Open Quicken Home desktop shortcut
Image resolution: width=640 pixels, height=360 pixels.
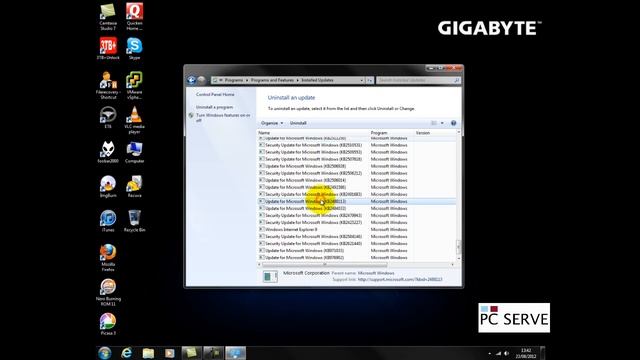coord(134,17)
